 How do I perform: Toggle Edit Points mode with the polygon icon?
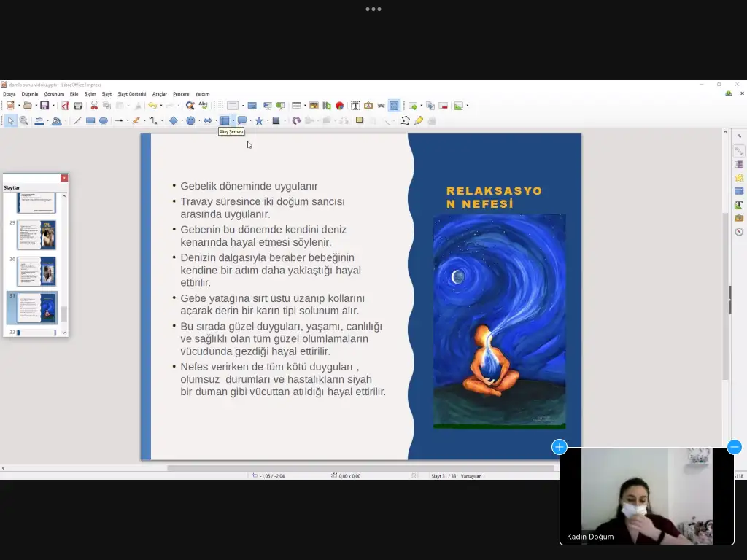(x=405, y=120)
